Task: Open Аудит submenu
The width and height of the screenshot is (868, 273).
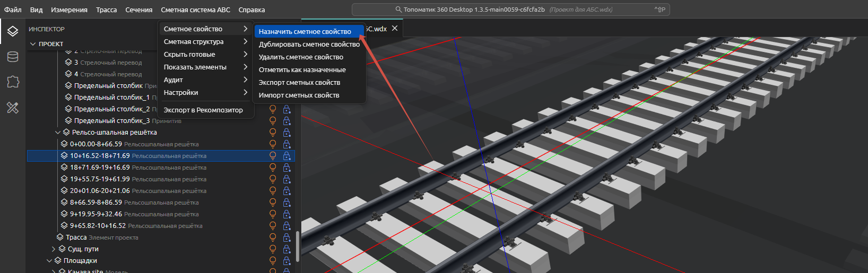Action: coord(206,80)
